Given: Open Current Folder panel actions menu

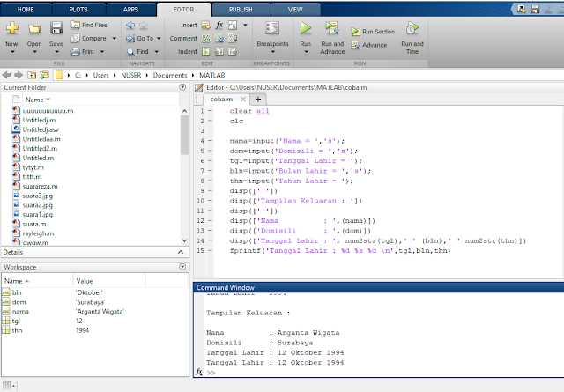Looking at the screenshot, I should pos(182,87).
